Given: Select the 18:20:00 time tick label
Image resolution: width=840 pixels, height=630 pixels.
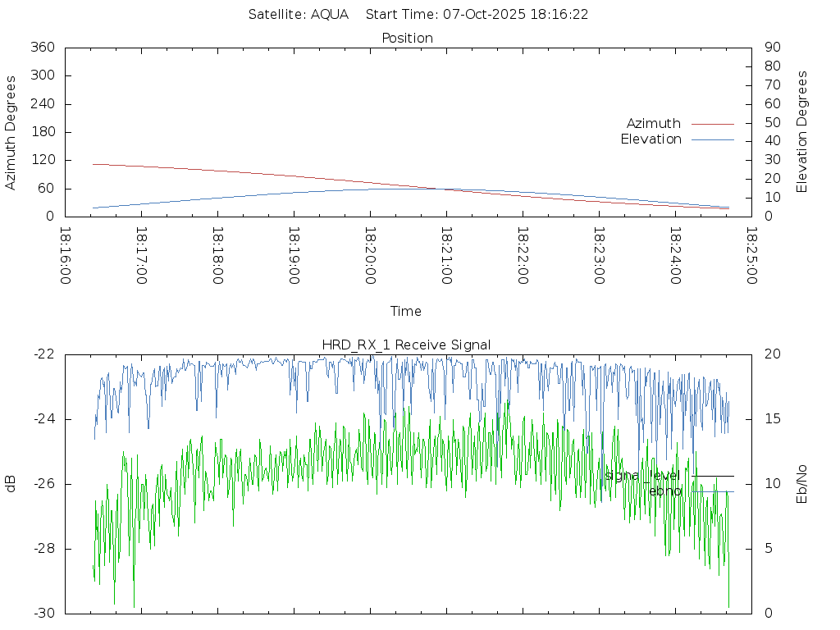Looking at the screenshot, I should (370, 256).
